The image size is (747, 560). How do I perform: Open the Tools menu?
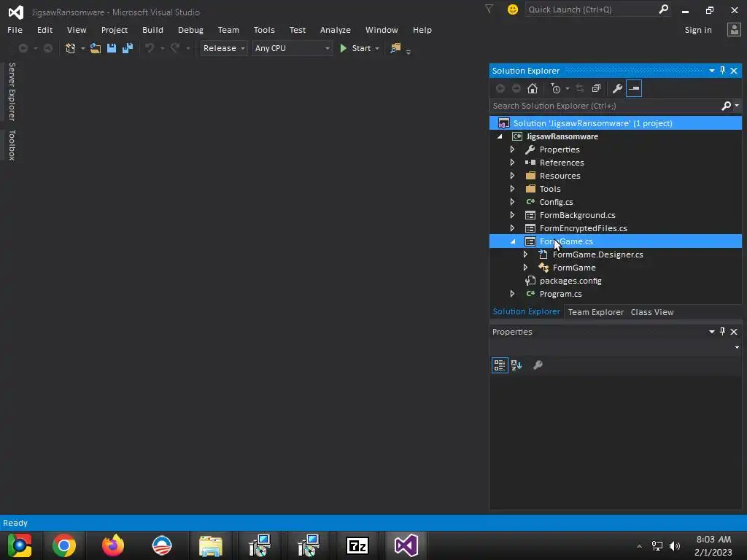pos(264,29)
